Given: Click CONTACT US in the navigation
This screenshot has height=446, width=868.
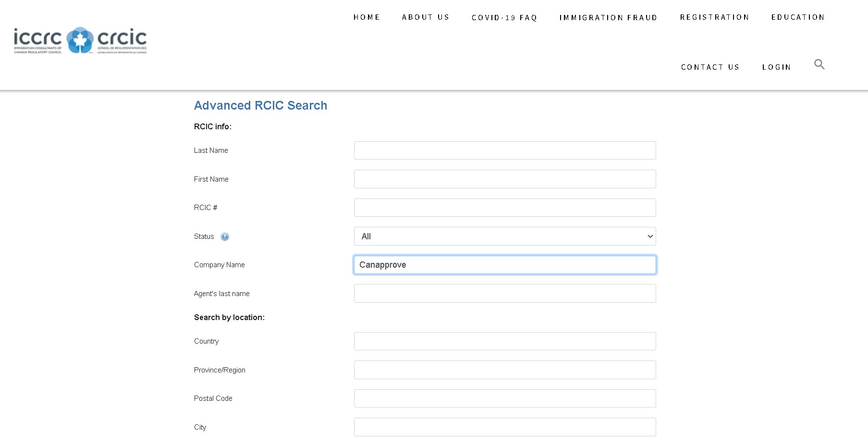Looking at the screenshot, I should [x=710, y=67].
